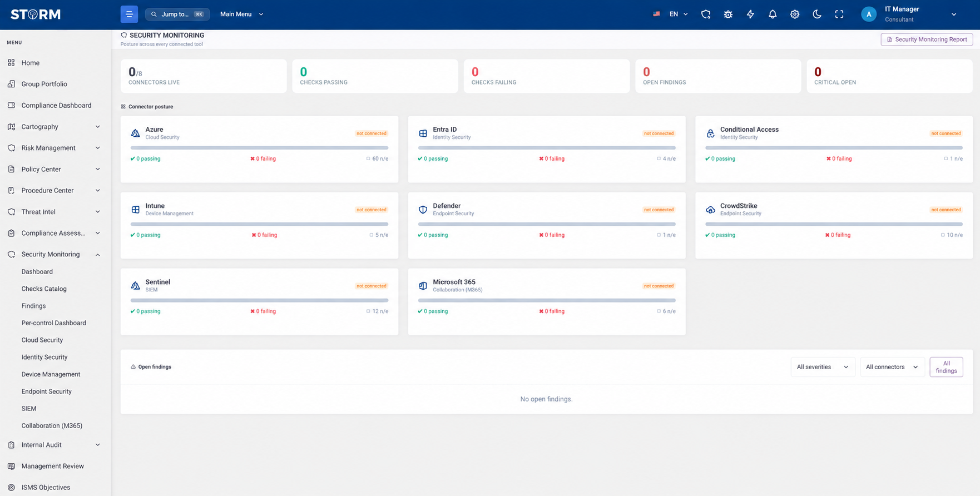The image size is (980, 496).
Task: Click the Conditional Access lock icon
Action: (710, 133)
